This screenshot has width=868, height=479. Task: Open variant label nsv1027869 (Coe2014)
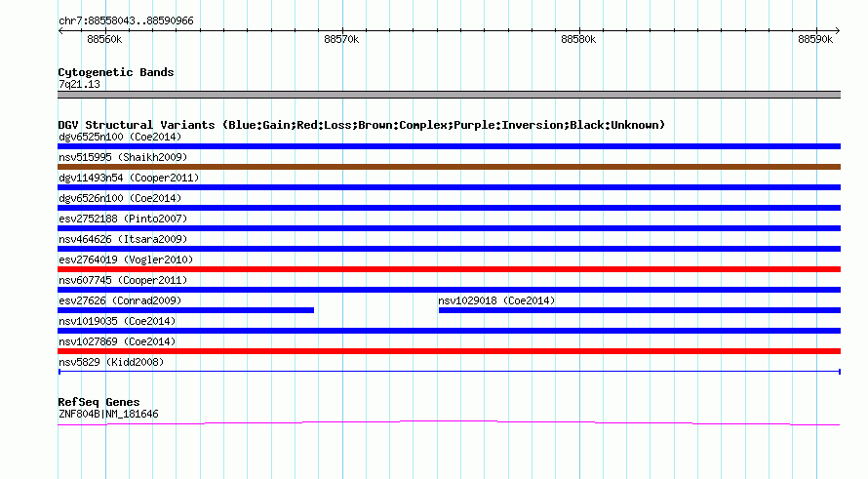coord(117,341)
